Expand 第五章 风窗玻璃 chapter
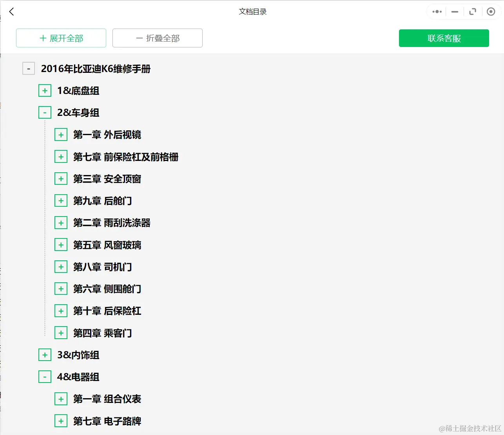 click(61, 244)
